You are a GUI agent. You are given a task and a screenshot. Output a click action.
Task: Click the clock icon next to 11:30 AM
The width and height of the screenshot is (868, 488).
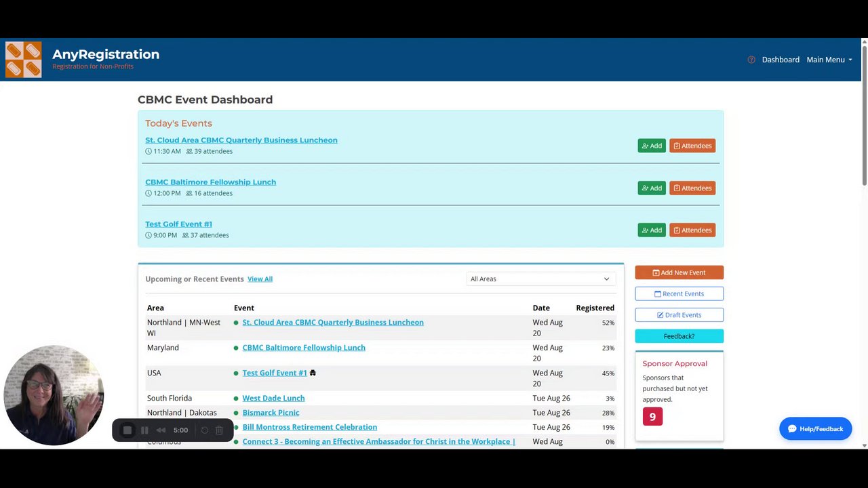(149, 151)
